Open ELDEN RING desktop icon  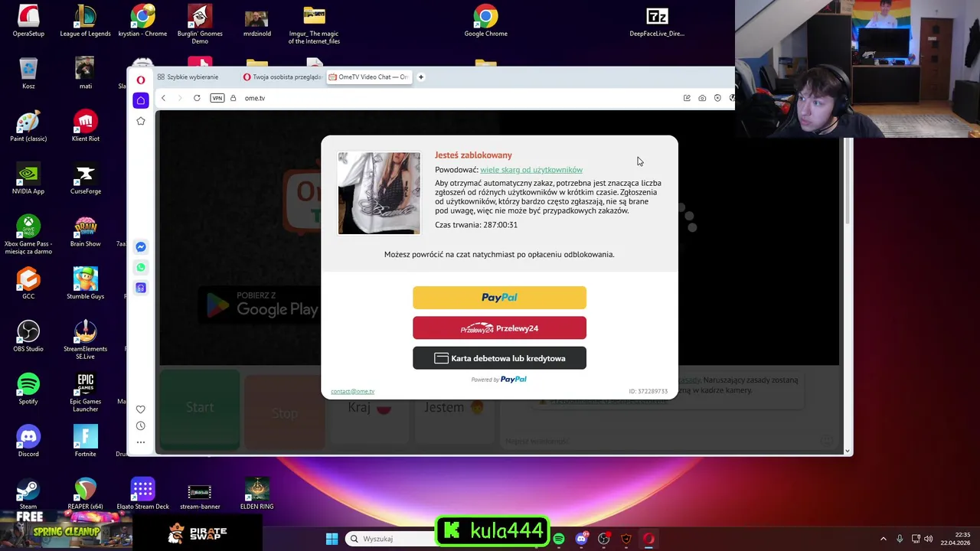tap(256, 494)
